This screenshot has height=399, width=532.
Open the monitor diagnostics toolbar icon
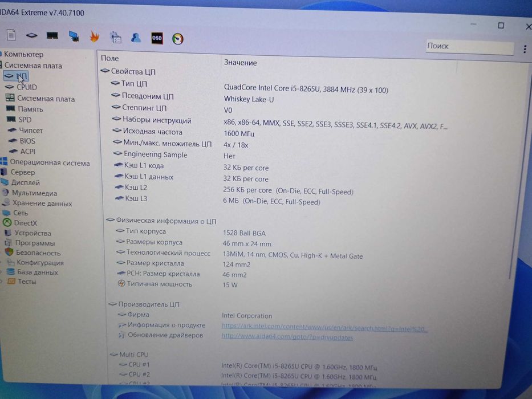click(74, 36)
